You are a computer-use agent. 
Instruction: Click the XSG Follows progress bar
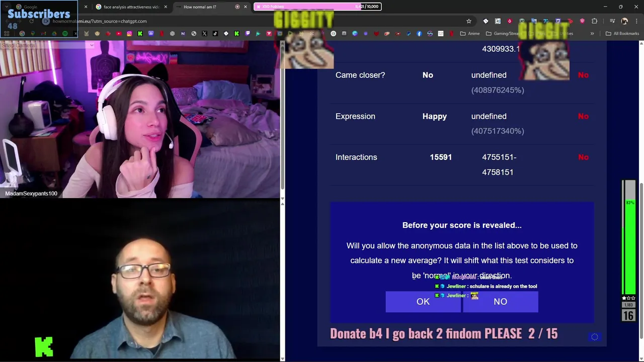pyautogui.click(x=317, y=7)
